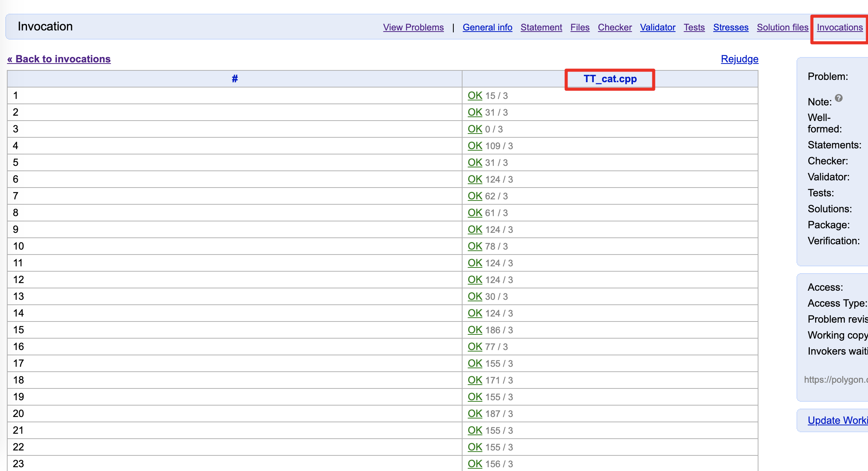Open the Solution files tab

782,27
